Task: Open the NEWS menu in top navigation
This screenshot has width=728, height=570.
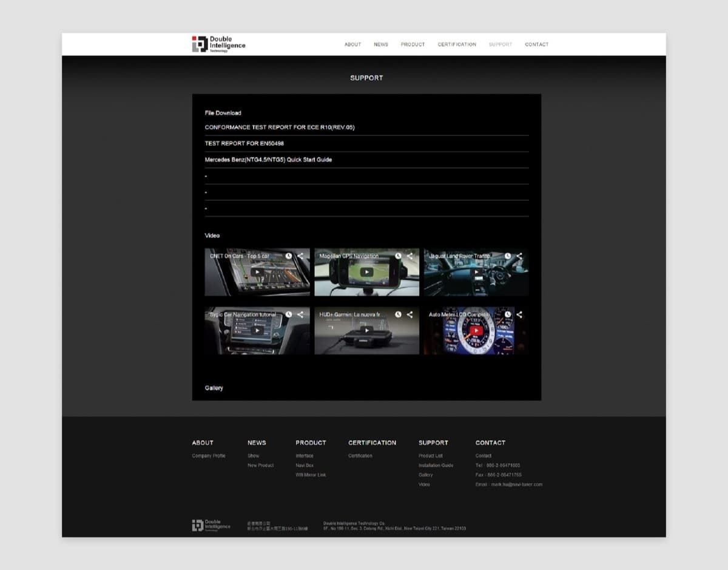Action: pyautogui.click(x=381, y=44)
